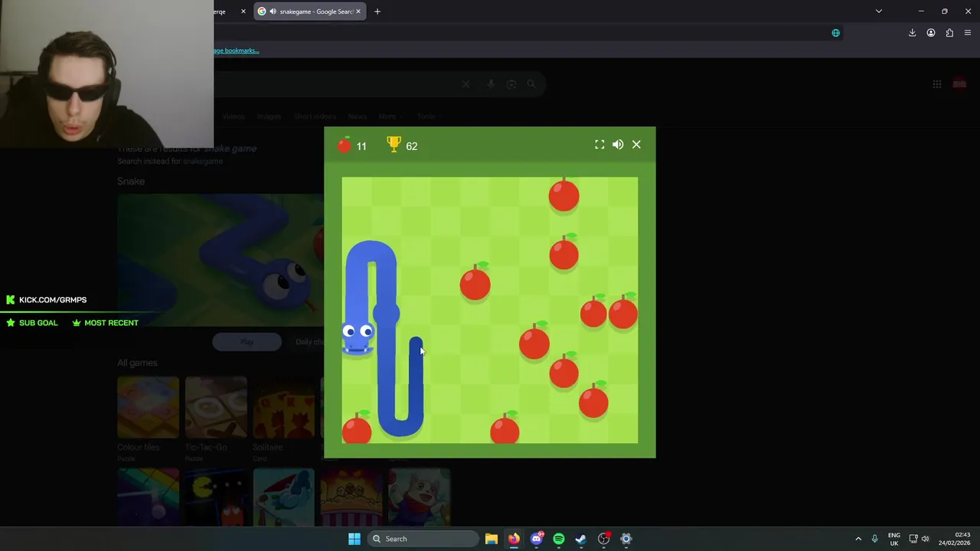The width and height of the screenshot is (980, 551).
Task: Click the Play button under Snake preview
Action: click(247, 341)
